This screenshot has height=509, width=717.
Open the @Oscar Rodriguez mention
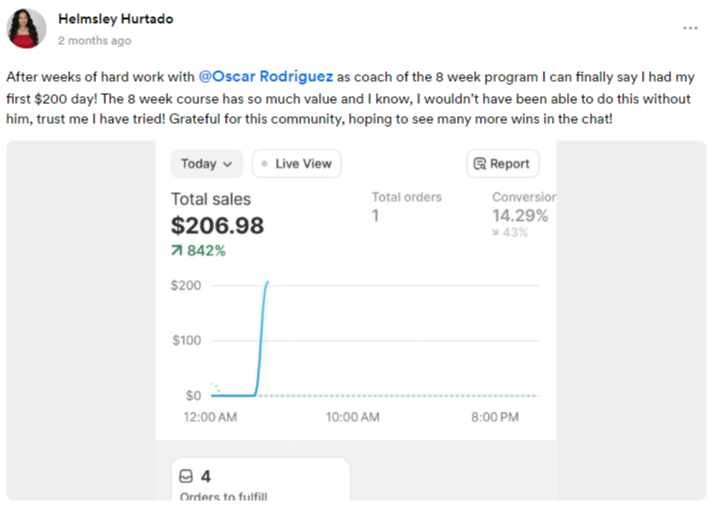tap(265, 76)
